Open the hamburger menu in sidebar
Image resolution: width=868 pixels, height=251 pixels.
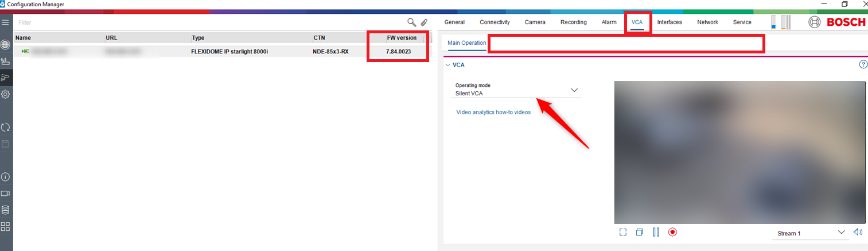point(6,22)
